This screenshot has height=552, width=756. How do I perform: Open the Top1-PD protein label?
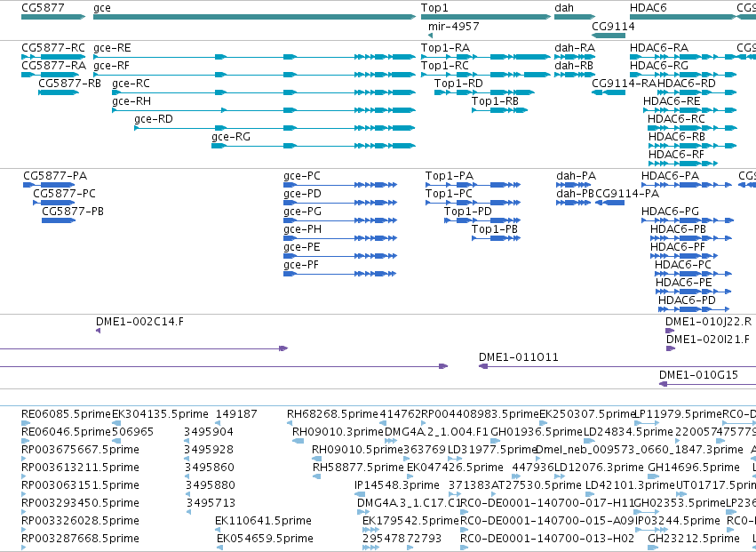point(468,212)
